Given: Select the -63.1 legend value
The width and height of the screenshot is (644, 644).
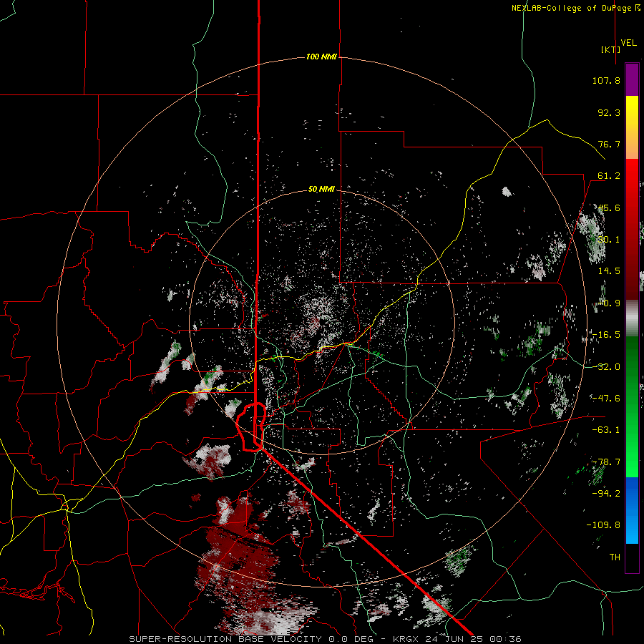Looking at the screenshot, I should click(x=606, y=430).
